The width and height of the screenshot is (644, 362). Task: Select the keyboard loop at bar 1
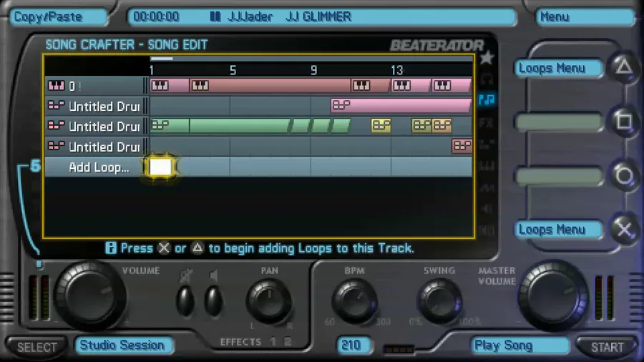click(x=169, y=85)
